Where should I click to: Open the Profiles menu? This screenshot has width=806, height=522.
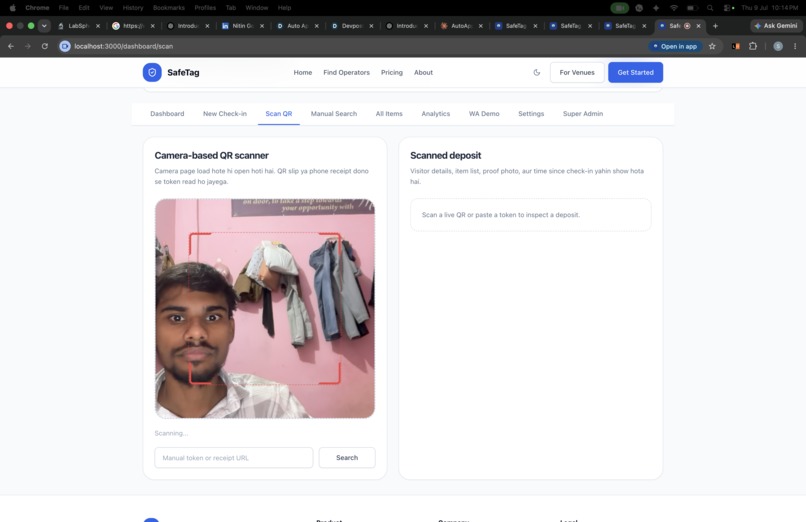pos(205,8)
